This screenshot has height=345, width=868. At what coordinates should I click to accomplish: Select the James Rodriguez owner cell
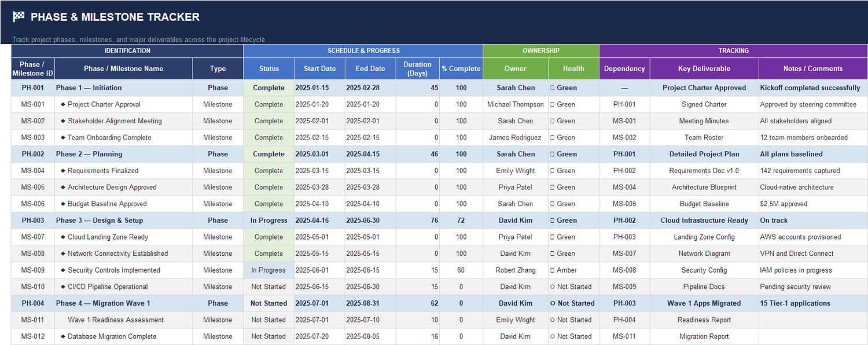tap(515, 138)
